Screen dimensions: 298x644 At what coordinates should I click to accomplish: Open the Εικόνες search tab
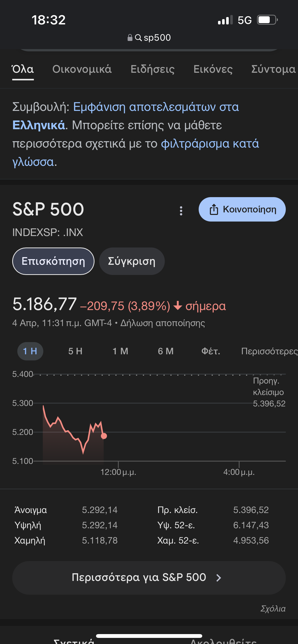pyautogui.click(x=213, y=69)
